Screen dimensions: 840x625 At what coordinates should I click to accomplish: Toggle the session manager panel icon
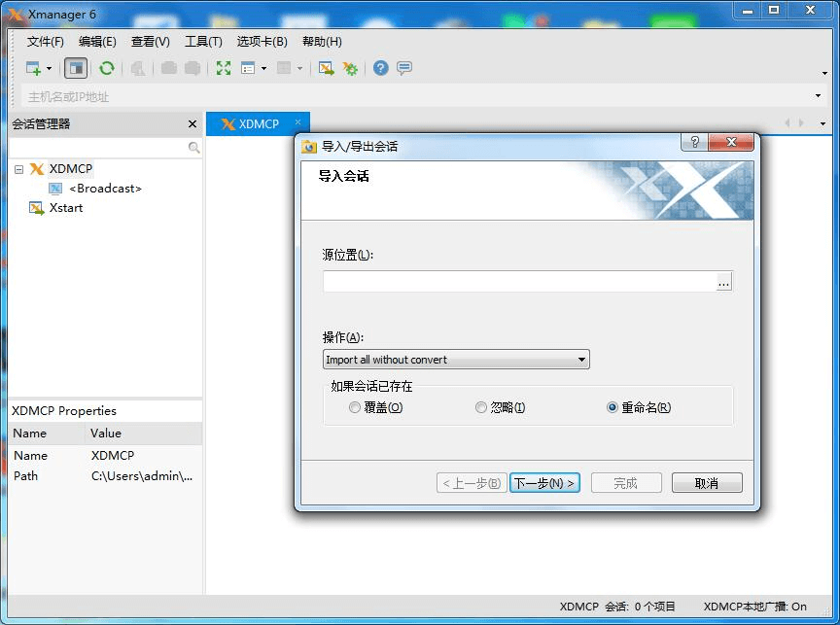pyautogui.click(x=76, y=68)
